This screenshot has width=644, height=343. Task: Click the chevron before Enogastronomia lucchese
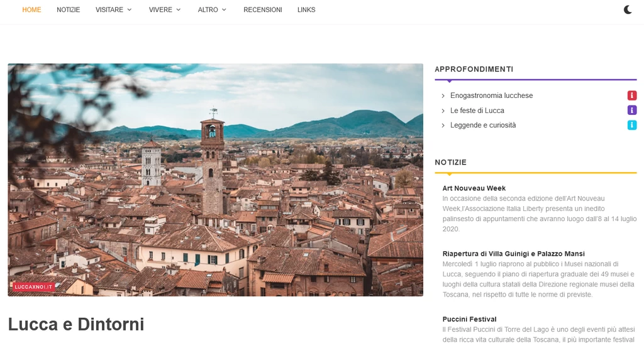[x=443, y=95]
